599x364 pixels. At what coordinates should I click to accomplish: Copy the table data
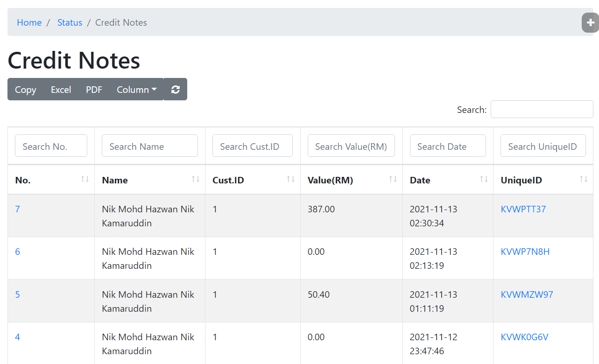(25, 89)
